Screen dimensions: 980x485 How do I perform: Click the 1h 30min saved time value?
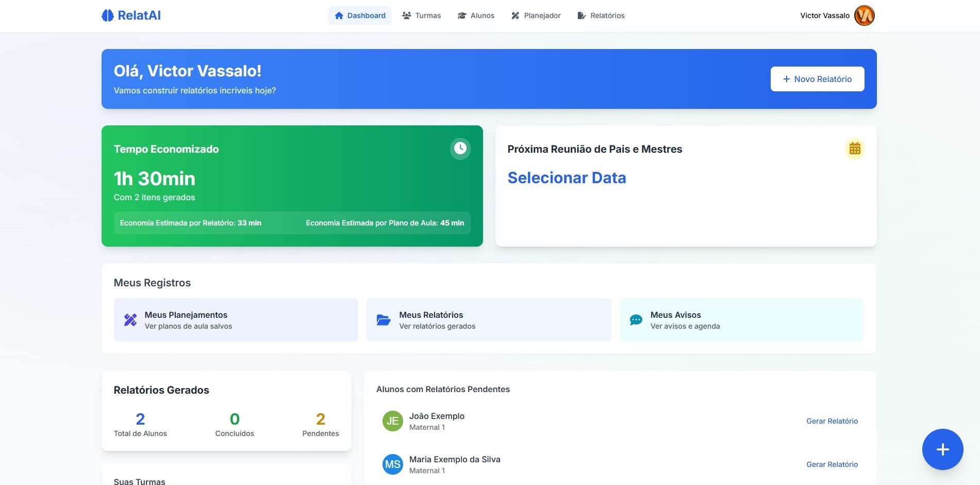[x=155, y=179]
